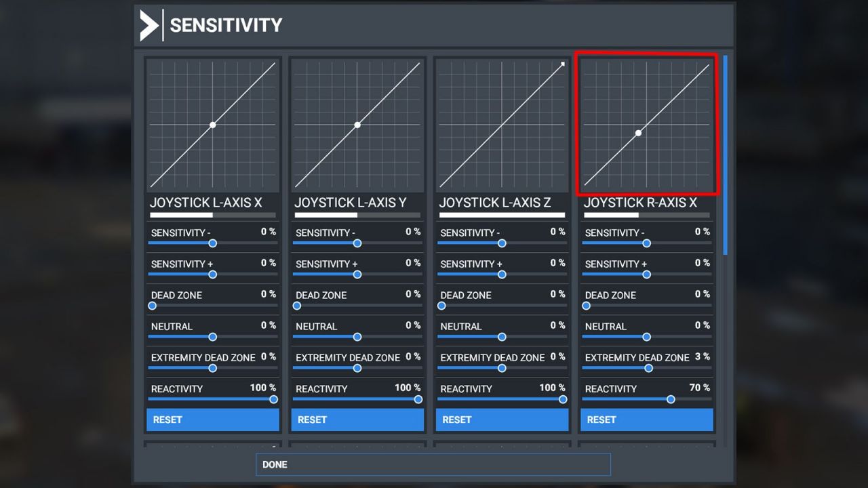
Task: Click the R-Axis X response curve graph
Action: coord(647,125)
